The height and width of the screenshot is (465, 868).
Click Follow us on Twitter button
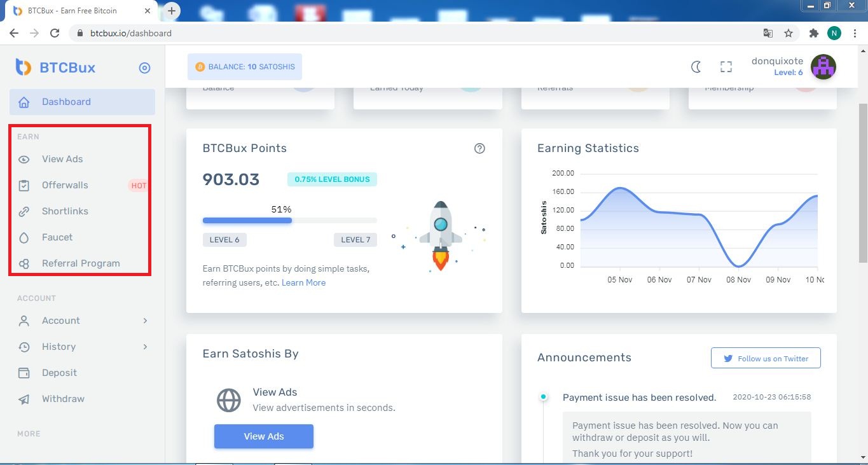coord(766,358)
